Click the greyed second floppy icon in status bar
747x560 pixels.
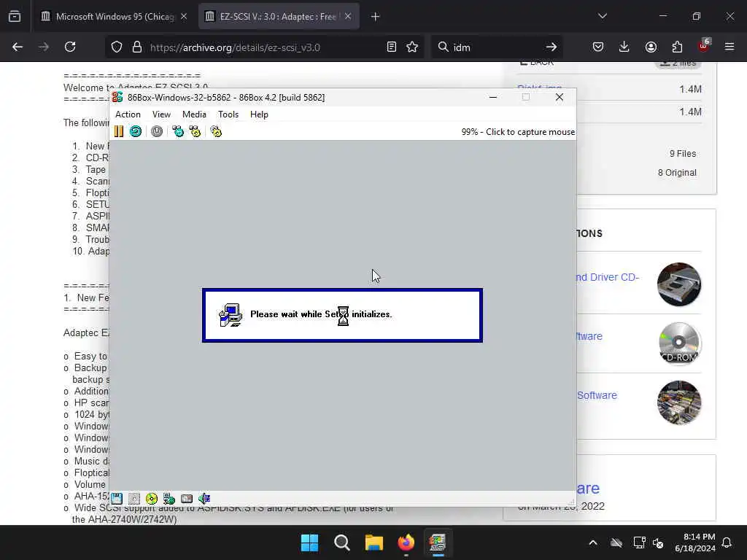(x=134, y=499)
